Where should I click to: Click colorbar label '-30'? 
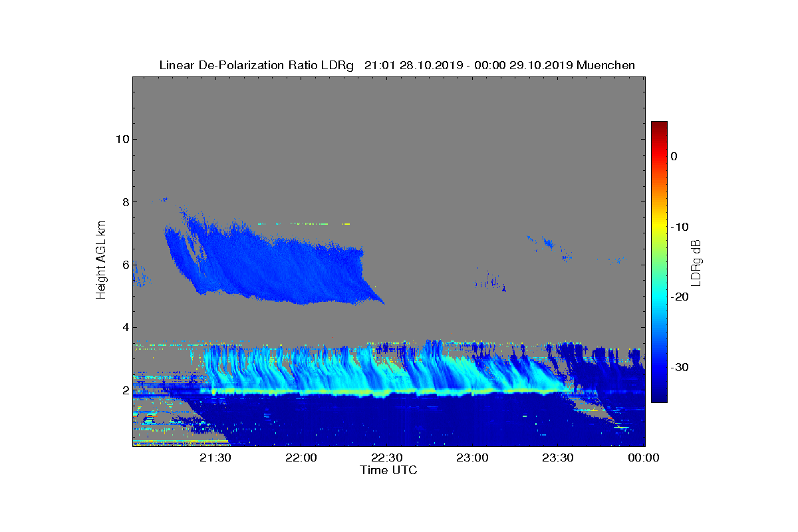680,367
